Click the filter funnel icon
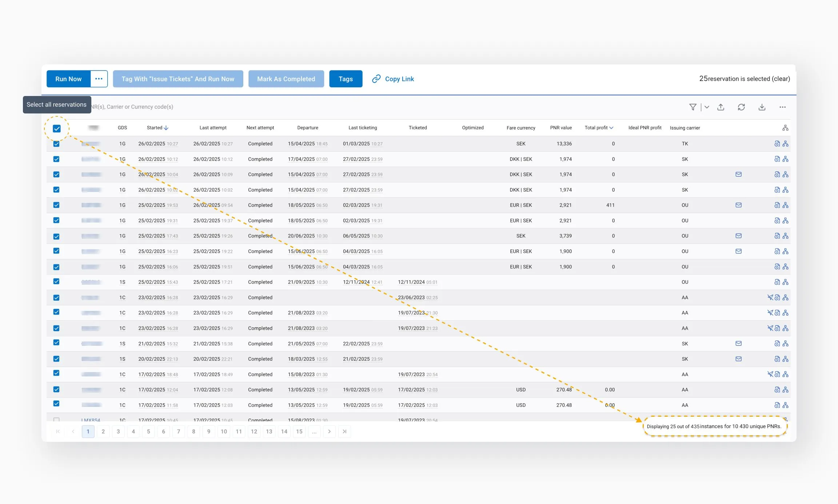 (x=693, y=107)
